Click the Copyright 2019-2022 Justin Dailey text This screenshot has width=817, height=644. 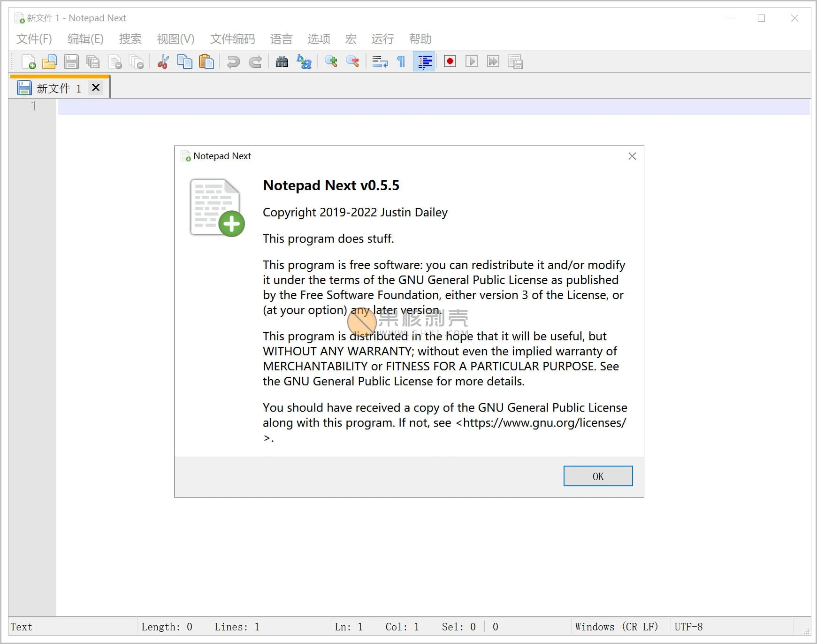[x=355, y=212]
